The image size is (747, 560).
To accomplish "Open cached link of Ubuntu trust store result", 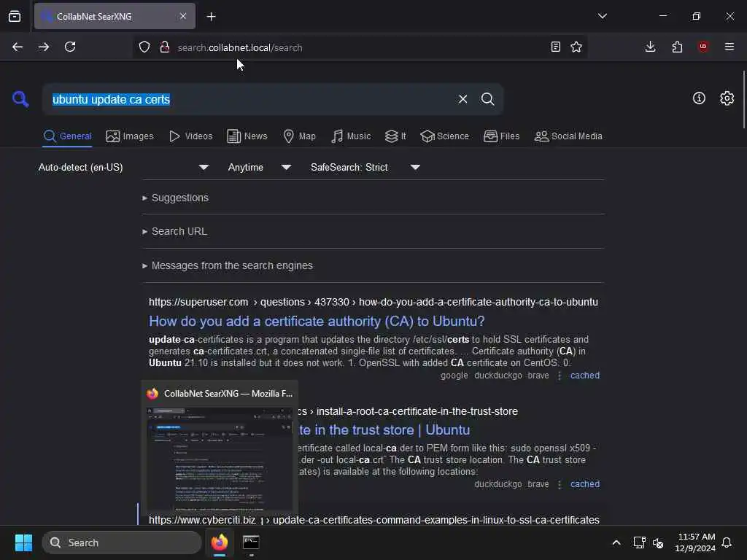I will pos(585,484).
